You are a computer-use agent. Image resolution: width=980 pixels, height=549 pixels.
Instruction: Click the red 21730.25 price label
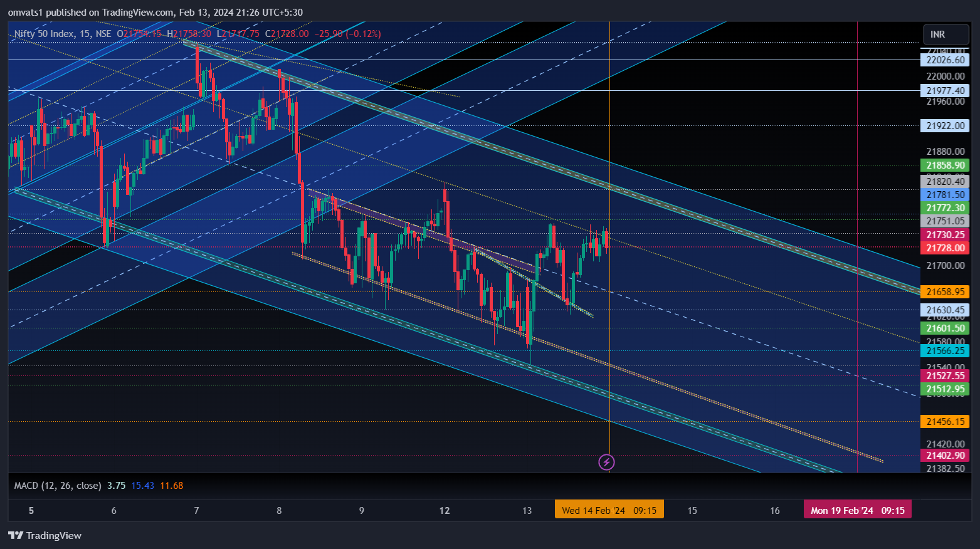(945, 235)
